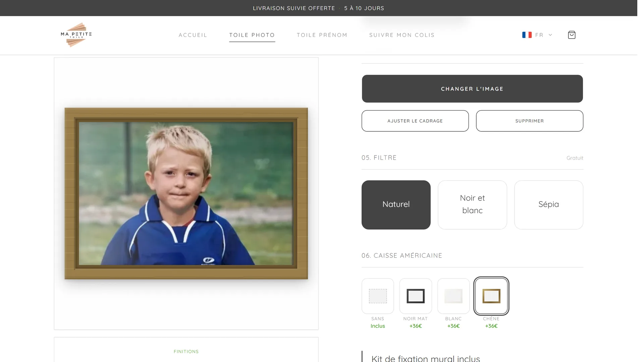
Task: Click Ajuster le cadrage button
Action: click(x=415, y=121)
